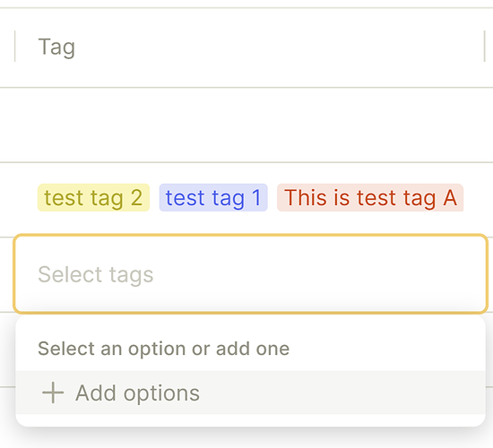Click the column divider right of Tag header
Viewport: 493px width, 448px height.
coord(485,47)
